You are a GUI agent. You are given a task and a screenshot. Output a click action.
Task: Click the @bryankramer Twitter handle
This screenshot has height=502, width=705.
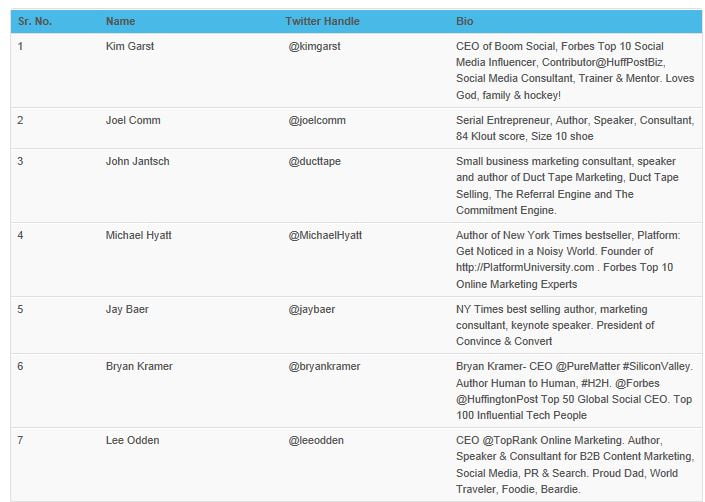[324, 366]
